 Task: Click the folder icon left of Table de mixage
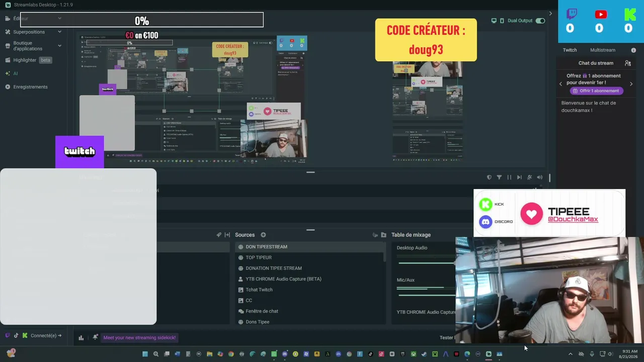[x=384, y=235]
